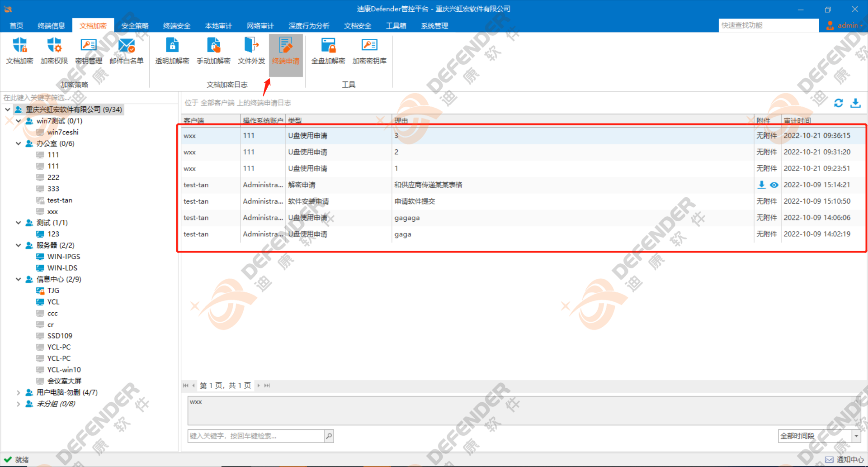Export the log with the download icon
This screenshot has width=868, height=467.
pos(855,103)
